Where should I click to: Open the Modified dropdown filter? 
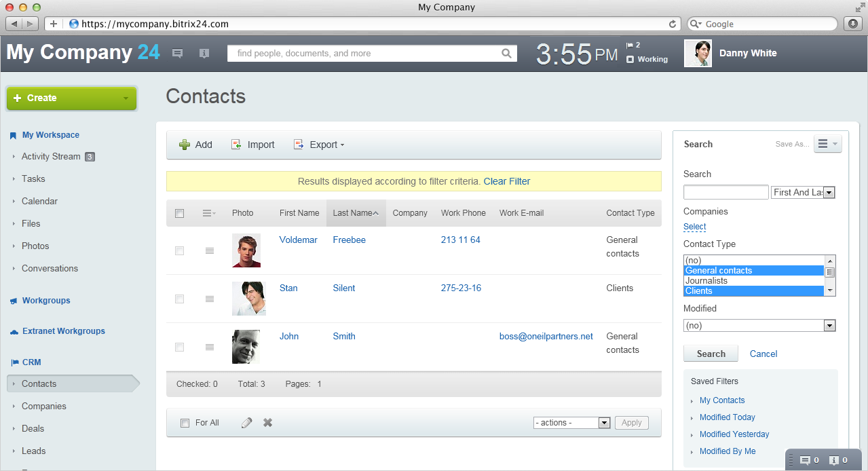coord(759,326)
